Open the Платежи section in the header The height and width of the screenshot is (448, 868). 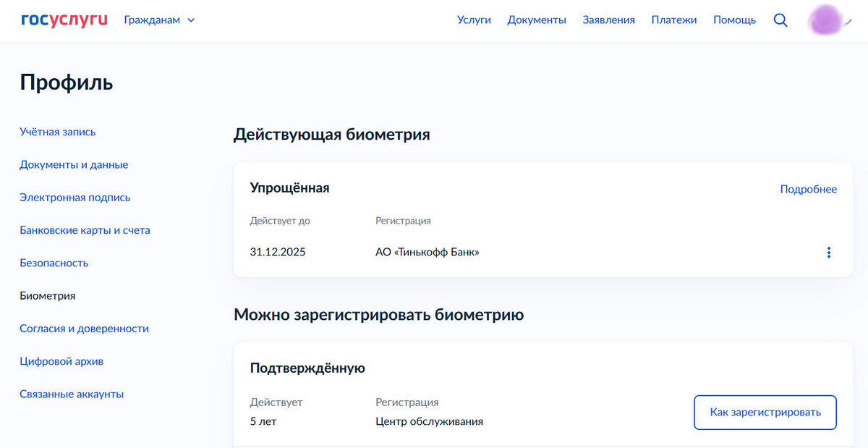coord(674,20)
